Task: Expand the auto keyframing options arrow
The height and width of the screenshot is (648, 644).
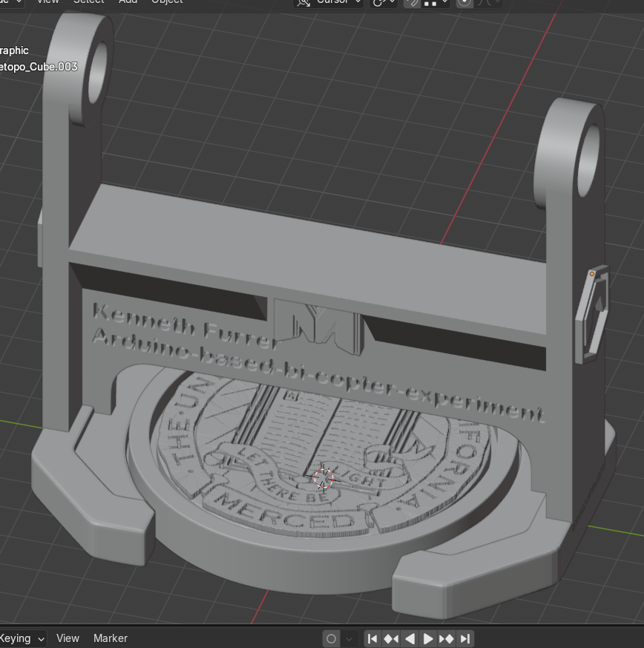Action: (349, 639)
